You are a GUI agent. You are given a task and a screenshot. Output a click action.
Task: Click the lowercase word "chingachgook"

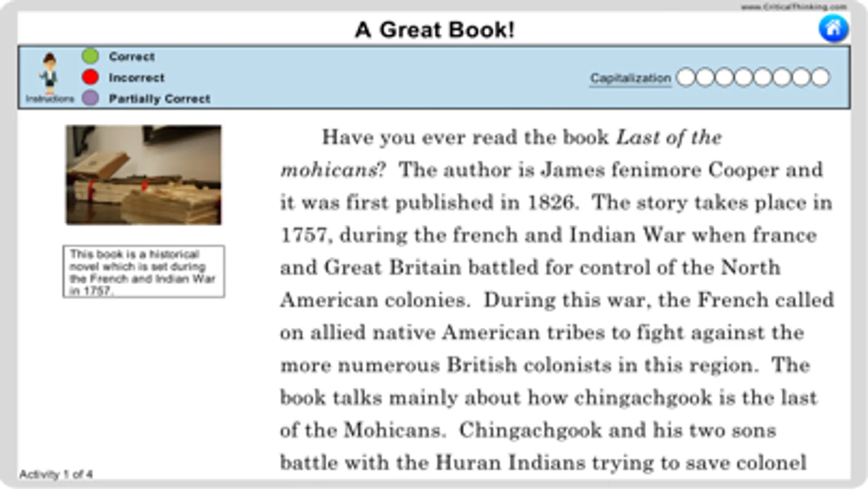point(643,398)
